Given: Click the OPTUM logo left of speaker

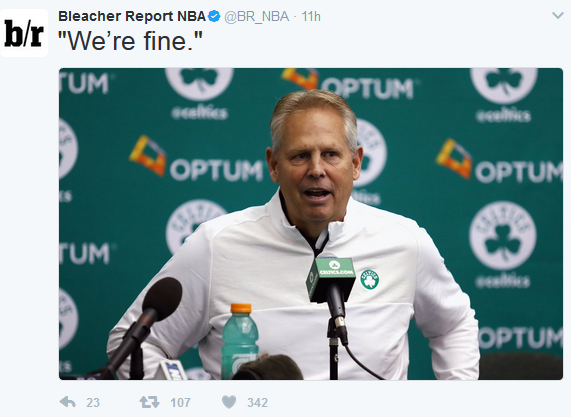Looking at the screenshot, I should (x=197, y=160).
